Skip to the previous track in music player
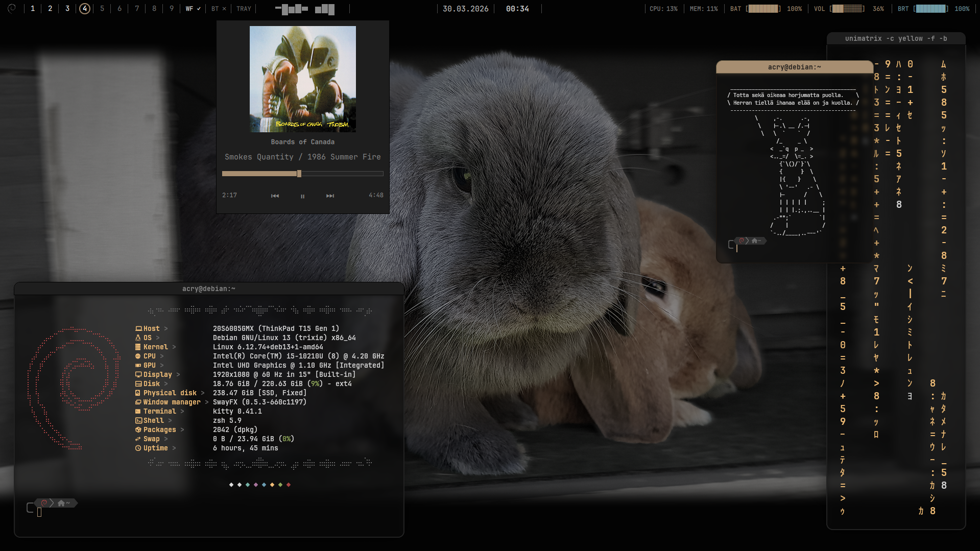Viewport: 980px width, 551px height. 275,196
